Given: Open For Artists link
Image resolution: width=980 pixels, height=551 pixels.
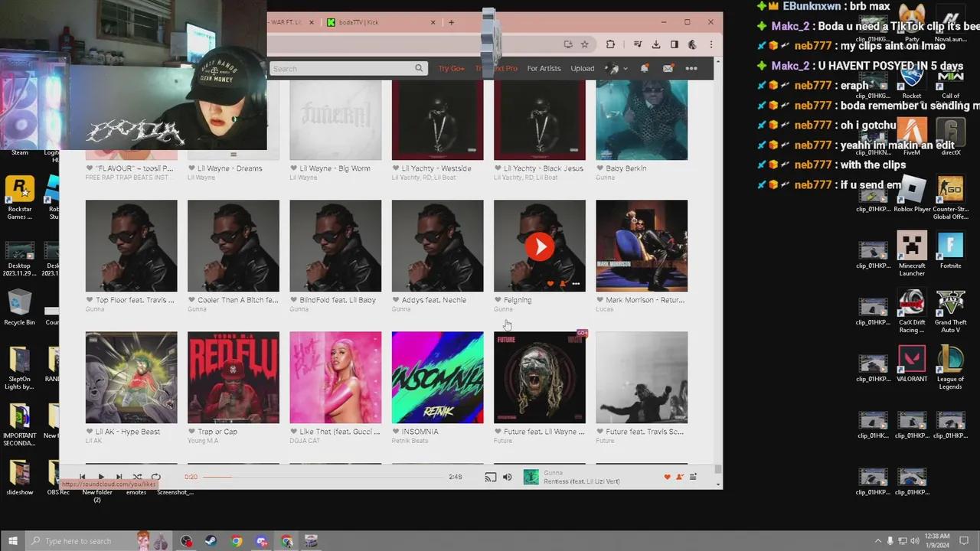Looking at the screenshot, I should pos(544,68).
